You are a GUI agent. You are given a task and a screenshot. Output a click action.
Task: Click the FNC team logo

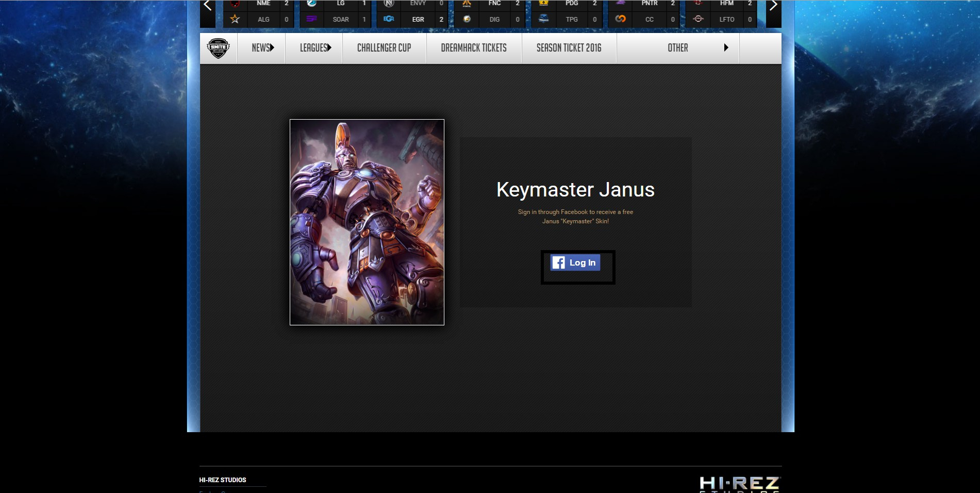pos(467,3)
